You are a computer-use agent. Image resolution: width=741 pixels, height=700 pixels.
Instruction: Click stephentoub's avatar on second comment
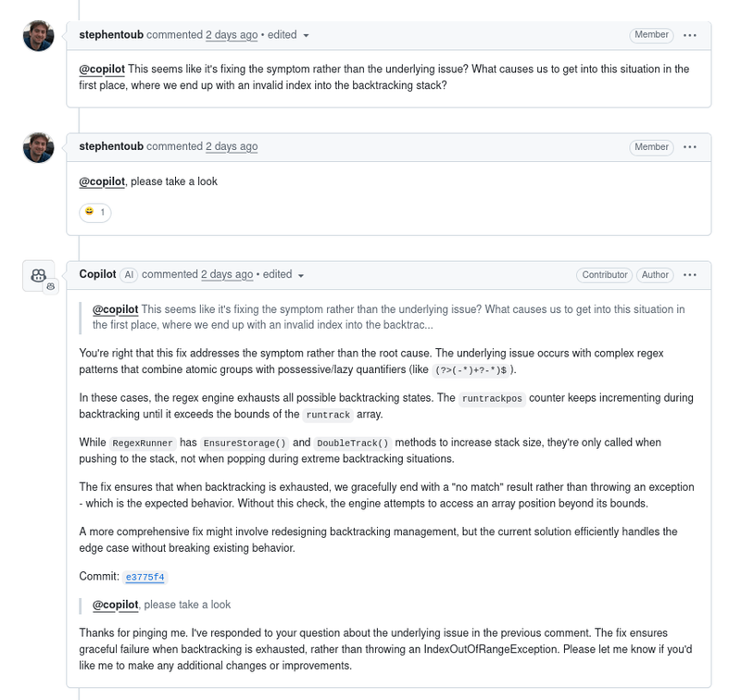(39, 147)
